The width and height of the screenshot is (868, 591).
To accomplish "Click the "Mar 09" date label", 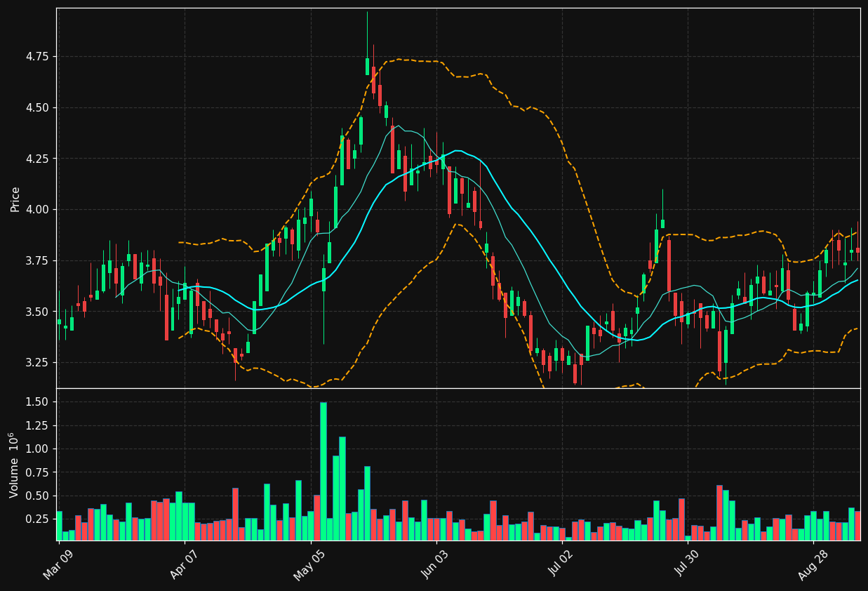I will point(58,566).
